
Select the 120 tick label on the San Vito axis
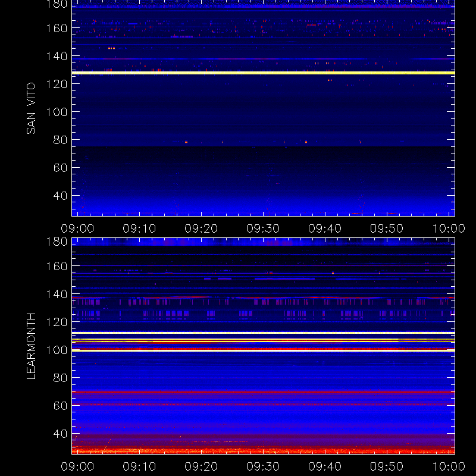click(57, 84)
